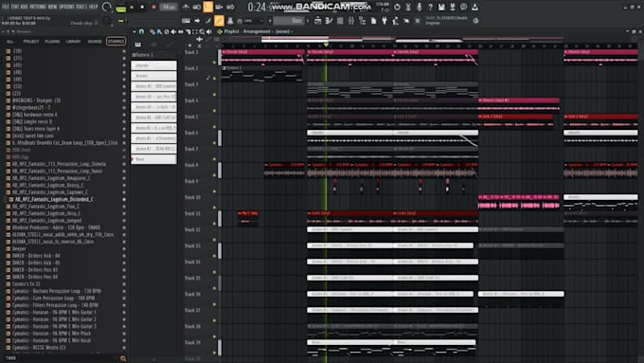Select the playlist delete tool
The height and width of the screenshot is (363, 644).
[167, 31]
